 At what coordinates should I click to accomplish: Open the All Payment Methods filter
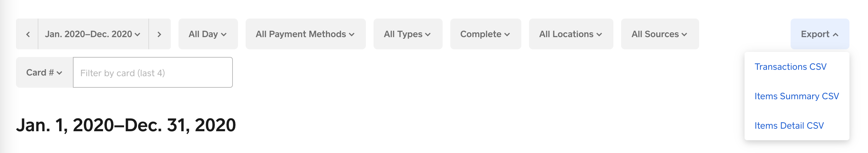tap(305, 34)
